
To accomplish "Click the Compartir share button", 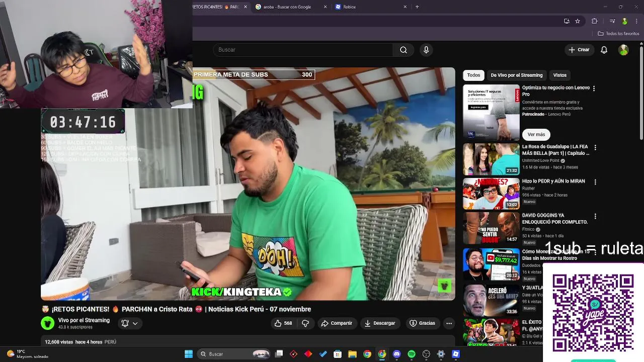I will [337, 323].
